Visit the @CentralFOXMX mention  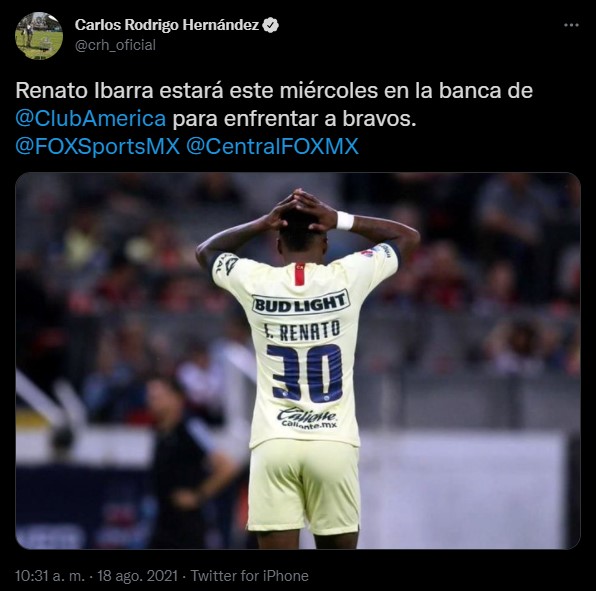272,147
